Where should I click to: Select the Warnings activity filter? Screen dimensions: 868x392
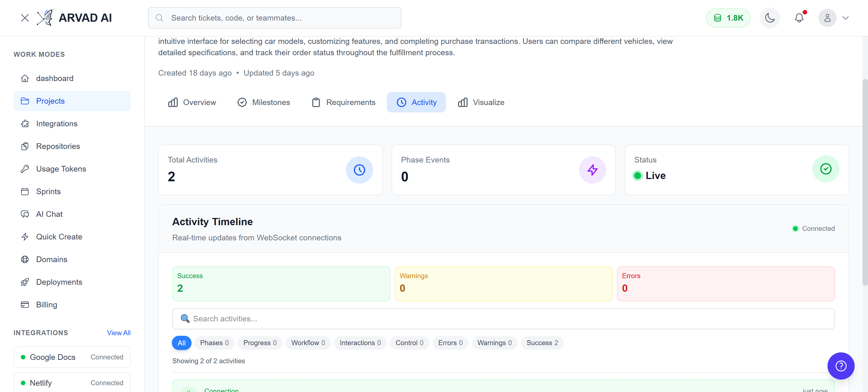494,343
